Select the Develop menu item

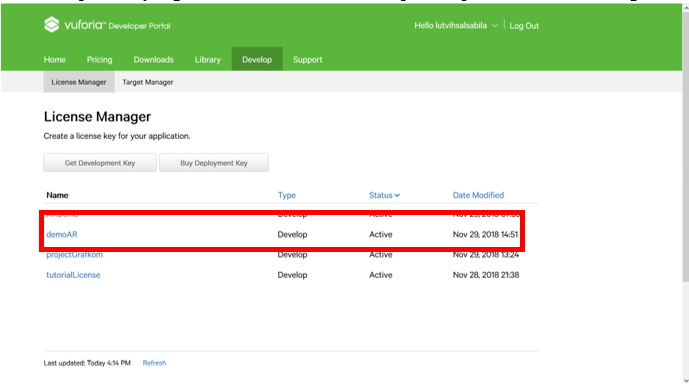tap(257, 59)
